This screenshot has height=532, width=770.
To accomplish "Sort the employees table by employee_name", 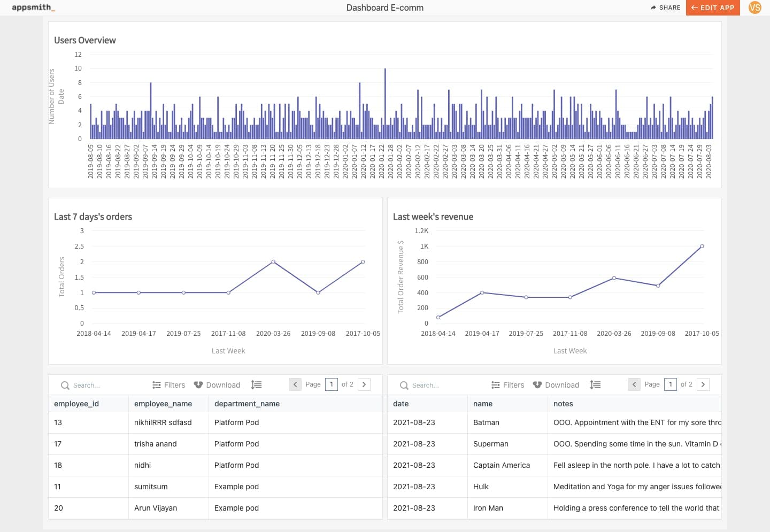I will click(163, 404).
